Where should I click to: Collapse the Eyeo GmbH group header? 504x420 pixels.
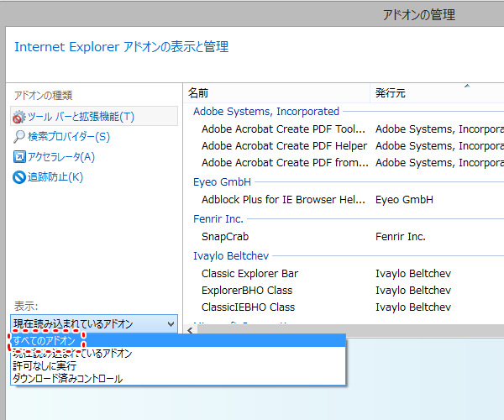[x=222, y=182]
